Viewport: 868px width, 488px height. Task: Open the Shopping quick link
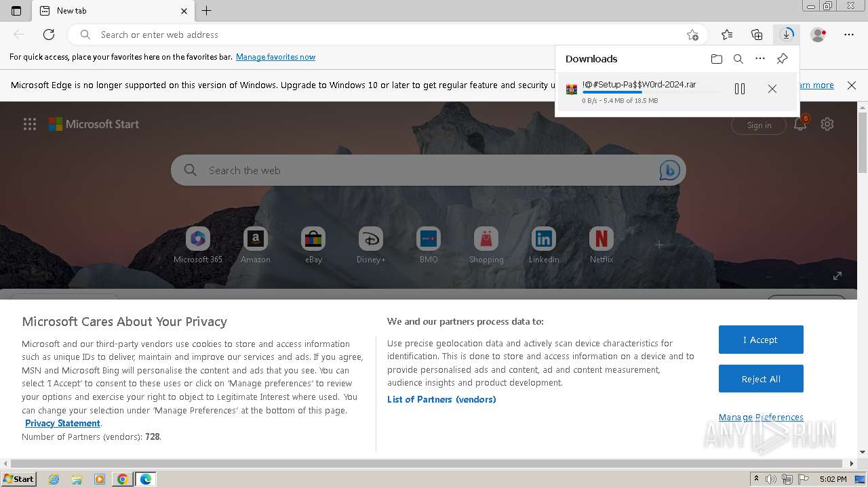pyautogui.click(x=486, y=245)
